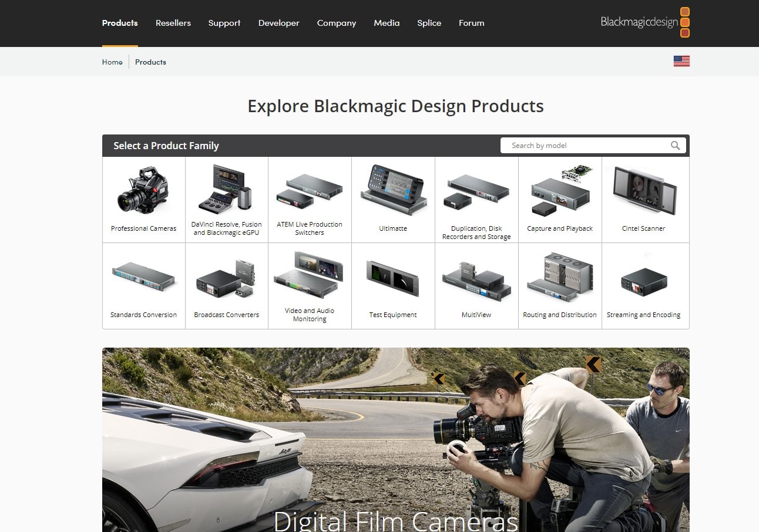Viewport: 759px width, 532px height.
Task: Choose the Ultimatte product image
Action: [393, 190]
